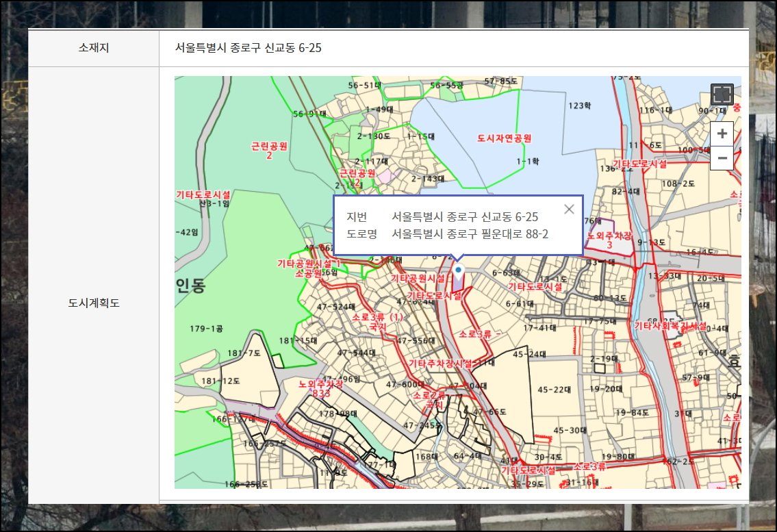This screenshot has height=532, width=777.
Task: Click 기타주차장시설 label on map
Action: tap(440, 364)
